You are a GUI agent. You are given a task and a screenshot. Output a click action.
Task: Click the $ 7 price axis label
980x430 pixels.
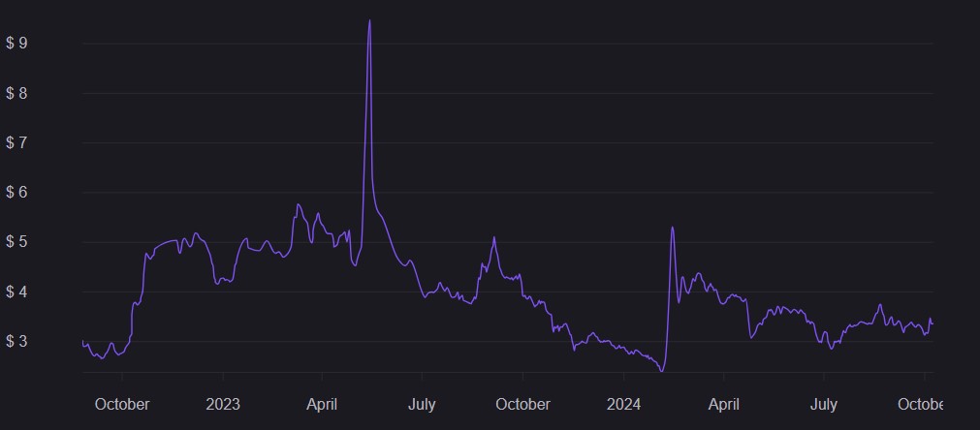click(15, 143)
